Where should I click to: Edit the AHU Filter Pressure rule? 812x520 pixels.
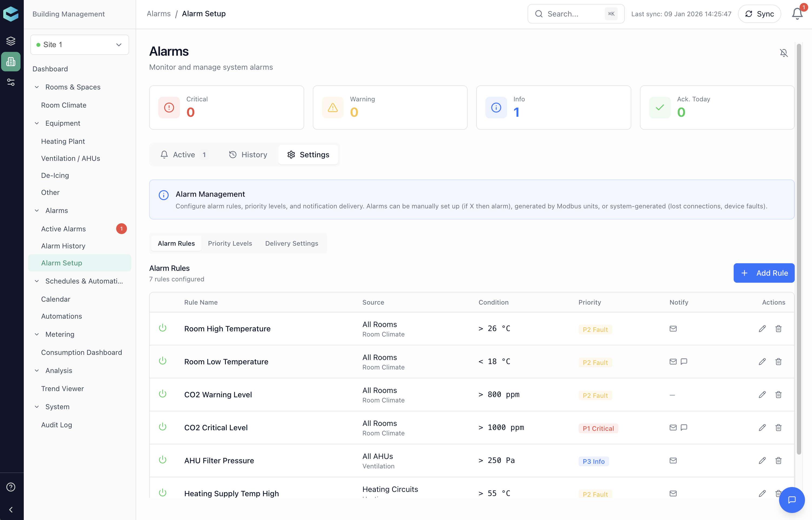click(762, 461)
